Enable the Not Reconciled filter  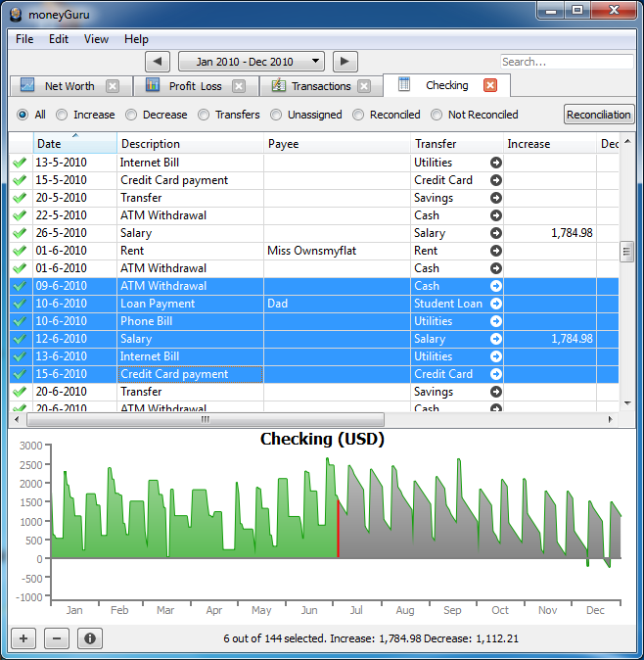pos(437,115)
